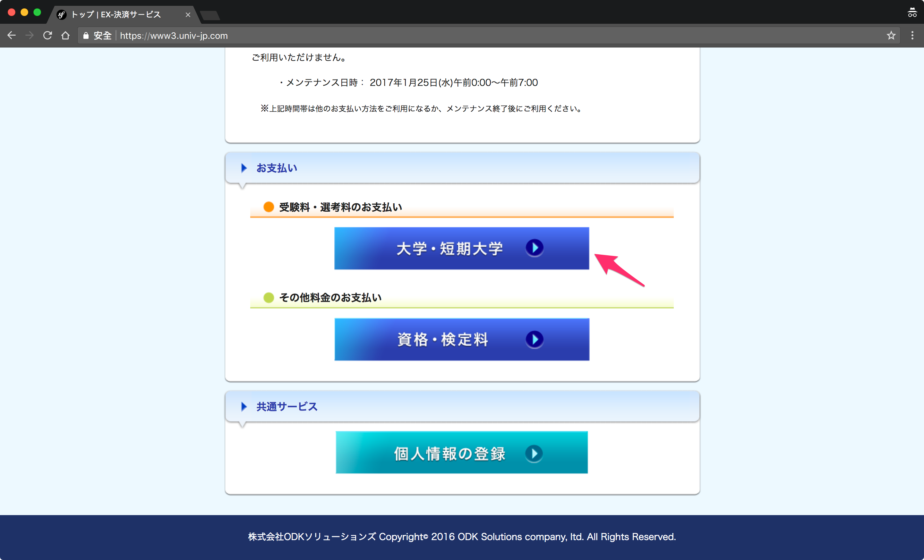
Task: Close the EX-決済サービス tab
Action: pyautogui.click(x=188, y=15)
